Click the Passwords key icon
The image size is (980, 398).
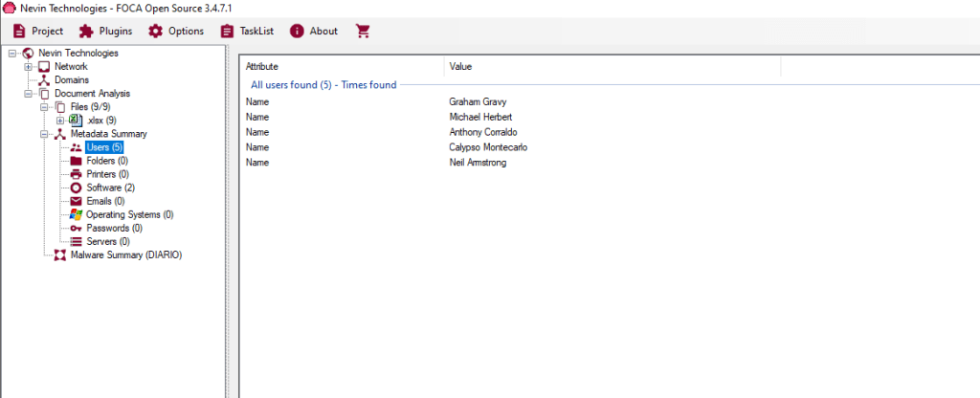tap(77, 229)
